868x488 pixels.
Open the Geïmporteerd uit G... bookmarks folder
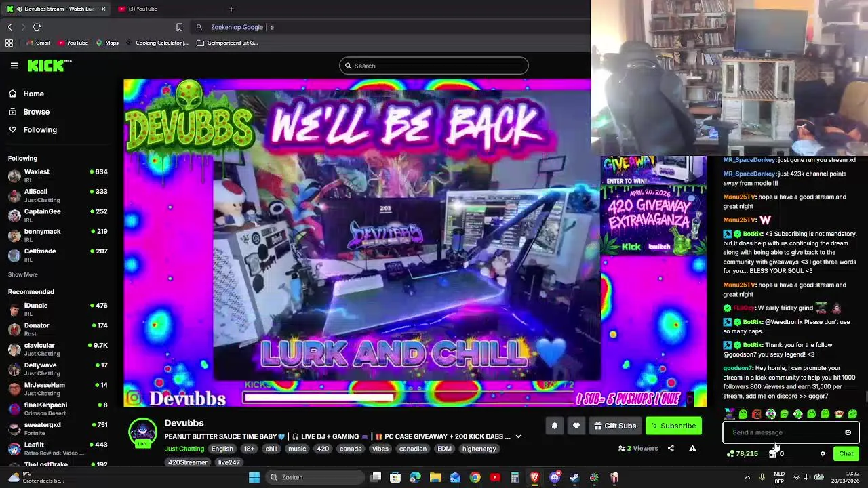pyautogui.click(x=227, y=43)
